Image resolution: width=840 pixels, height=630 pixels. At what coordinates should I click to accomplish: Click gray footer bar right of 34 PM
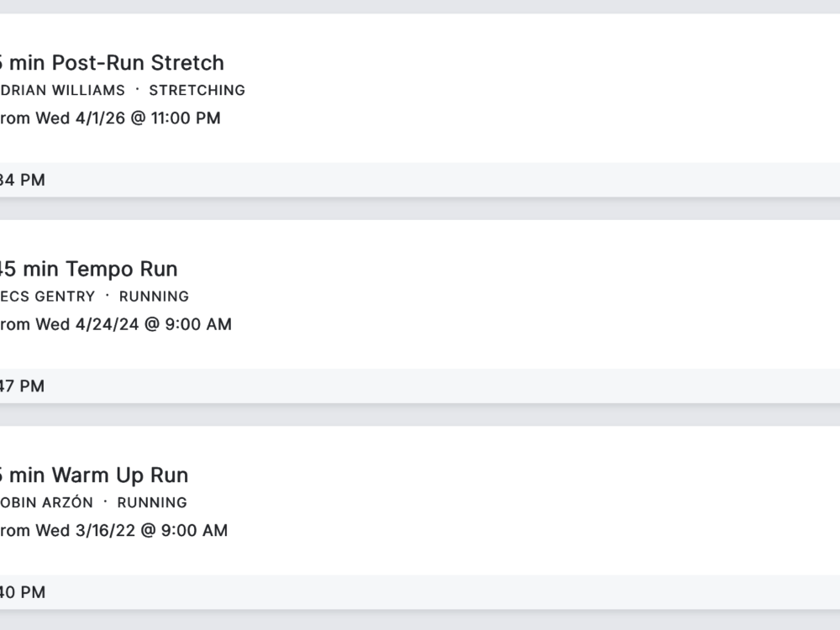tap(462, 180)
